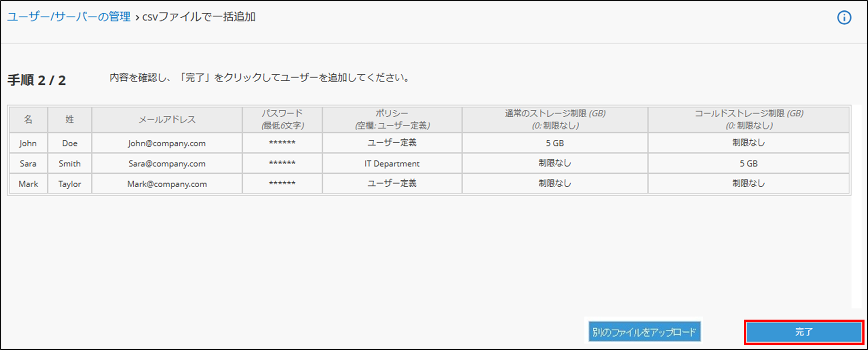Click the John@company.com email cell
The image size is (868, 350).
pos(167,143)
